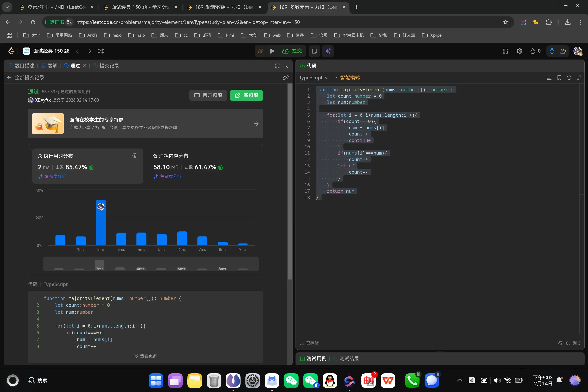
Task: Run the code with the play icon
Action: tap(272, 51)
